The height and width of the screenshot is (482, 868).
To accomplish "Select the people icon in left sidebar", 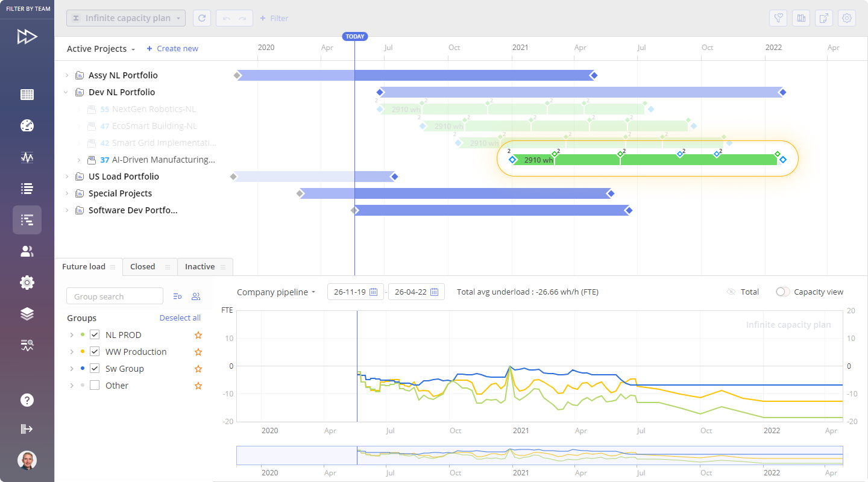I will [27, 251].
